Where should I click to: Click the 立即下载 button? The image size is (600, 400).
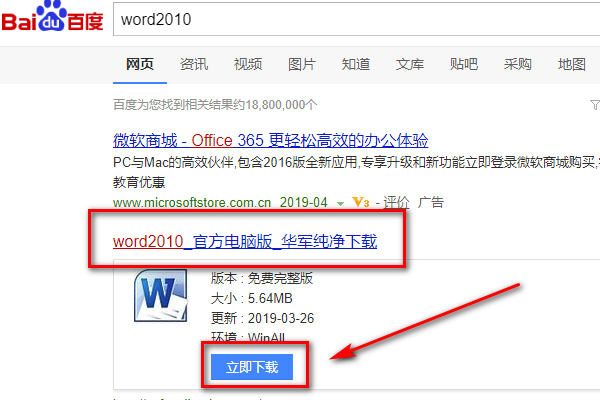(x=252, y=367)
